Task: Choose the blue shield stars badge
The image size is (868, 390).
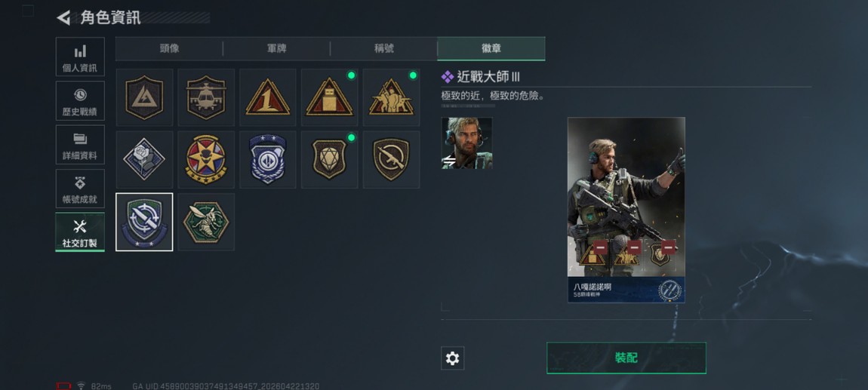Action: [x=267, y=159]
